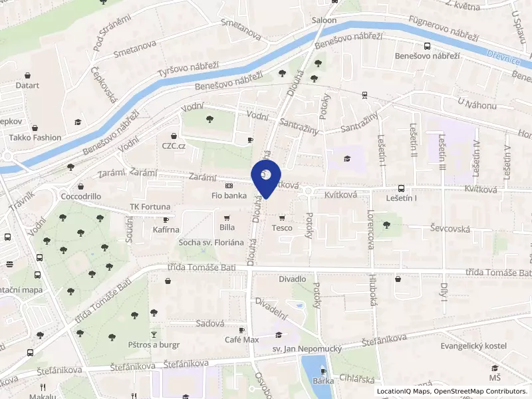Click the Saloon label near river

(x=324, y=21)
